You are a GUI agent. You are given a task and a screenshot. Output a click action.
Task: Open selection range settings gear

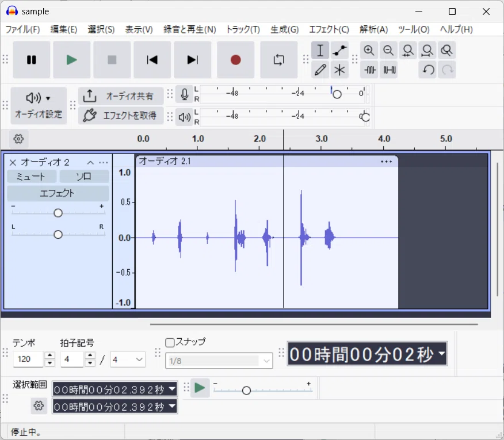39,406
